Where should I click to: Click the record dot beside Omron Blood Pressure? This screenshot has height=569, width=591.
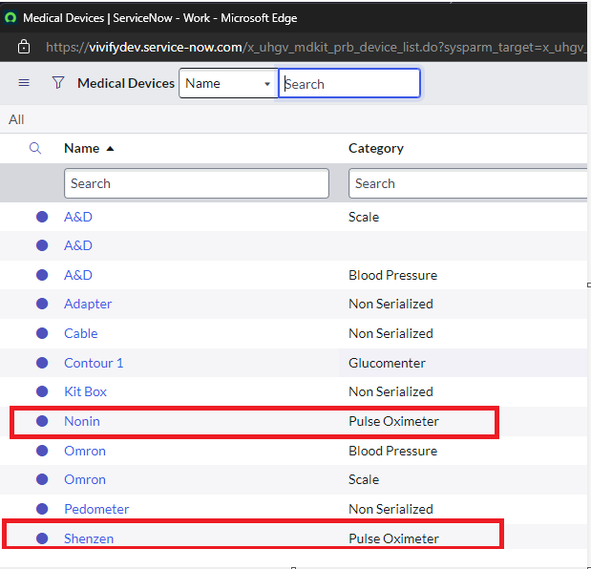tap(42, 451)
